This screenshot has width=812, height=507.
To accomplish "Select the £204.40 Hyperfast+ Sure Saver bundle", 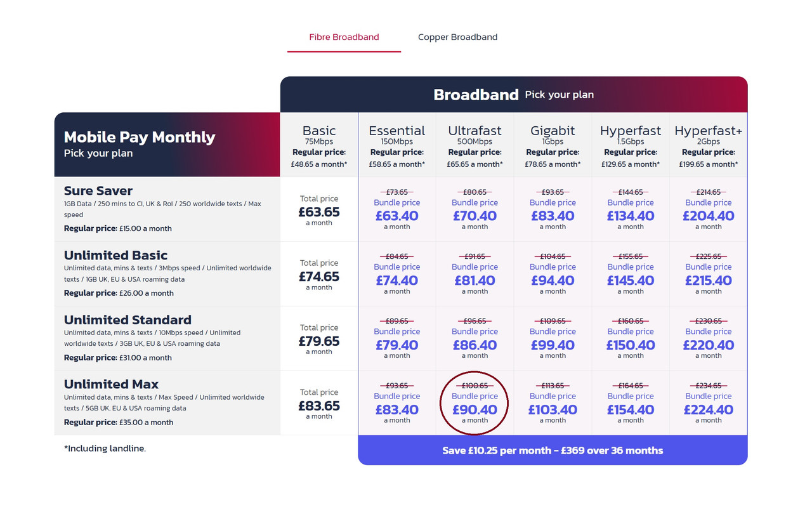I will pyautogui.click(x=708, y=216).
